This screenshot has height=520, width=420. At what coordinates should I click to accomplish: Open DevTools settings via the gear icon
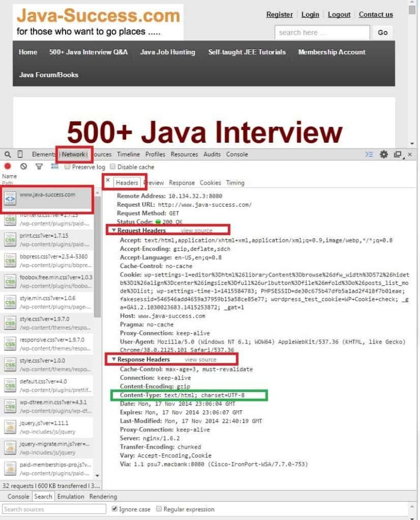pyautogui.click(x=383, y=154)
